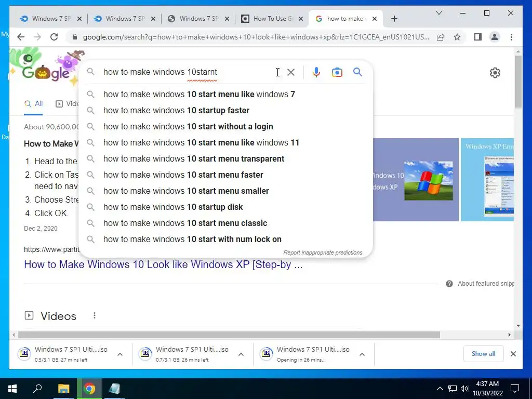The width and height of the screenshot is (532, 399).
Task: Open a new browser tab
Action: point(394,19)
